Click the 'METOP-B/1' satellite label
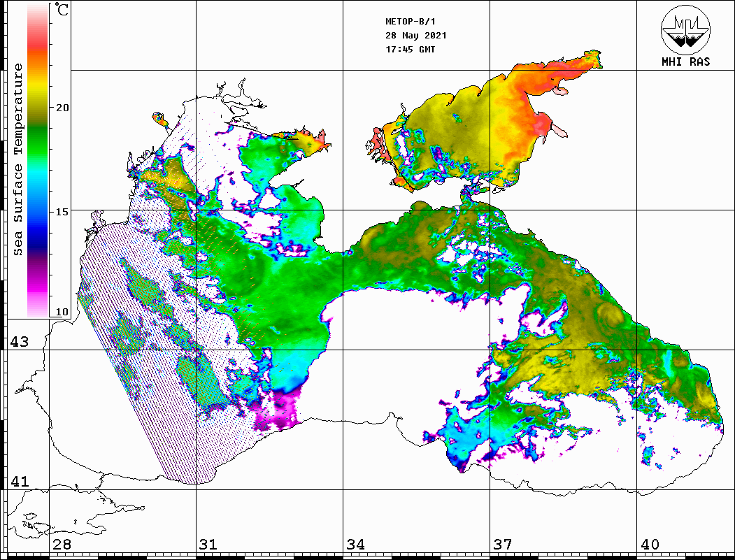735x560 pixels. (411, 22)
